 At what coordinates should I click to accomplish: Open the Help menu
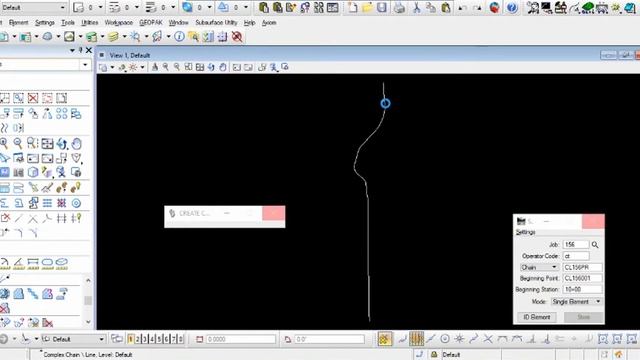pos(249,22)
